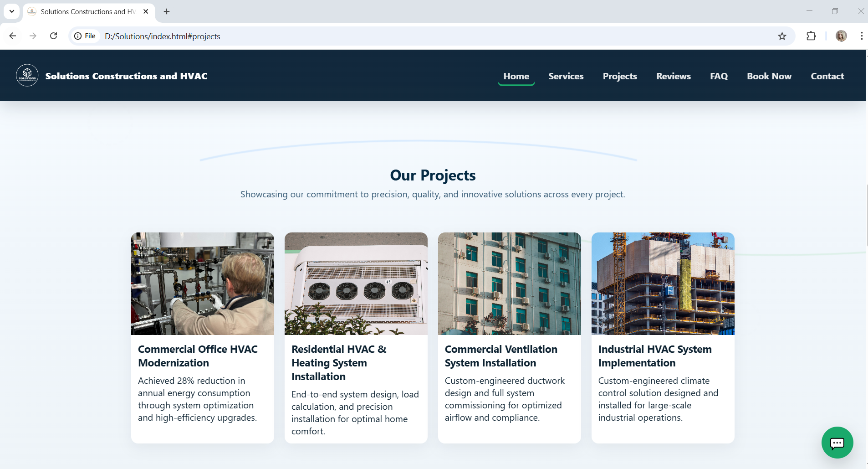Reload the current page
Viewport: 868px width, 469px height.
tap(54, 36)
